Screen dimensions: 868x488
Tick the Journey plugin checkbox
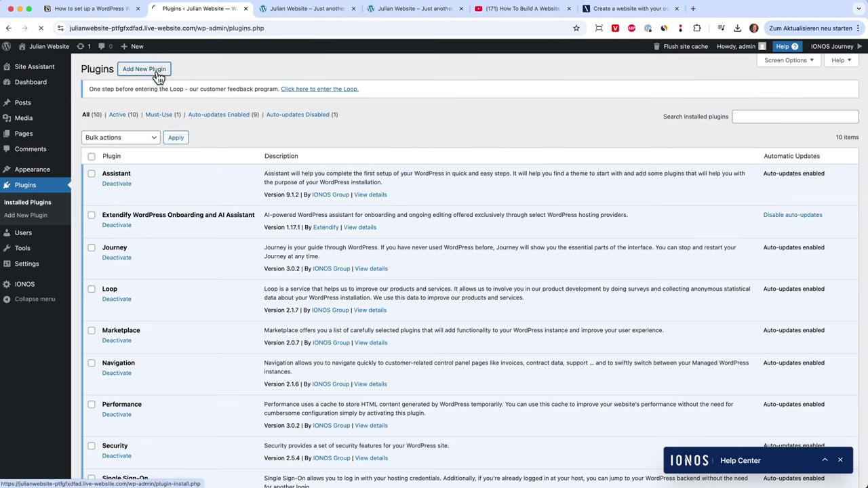[92, 247]
